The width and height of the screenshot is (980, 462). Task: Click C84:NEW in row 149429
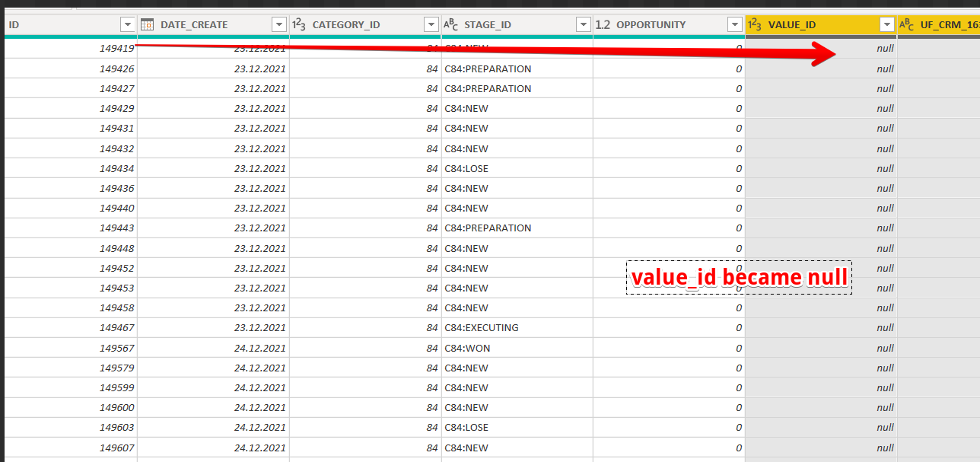466,108
